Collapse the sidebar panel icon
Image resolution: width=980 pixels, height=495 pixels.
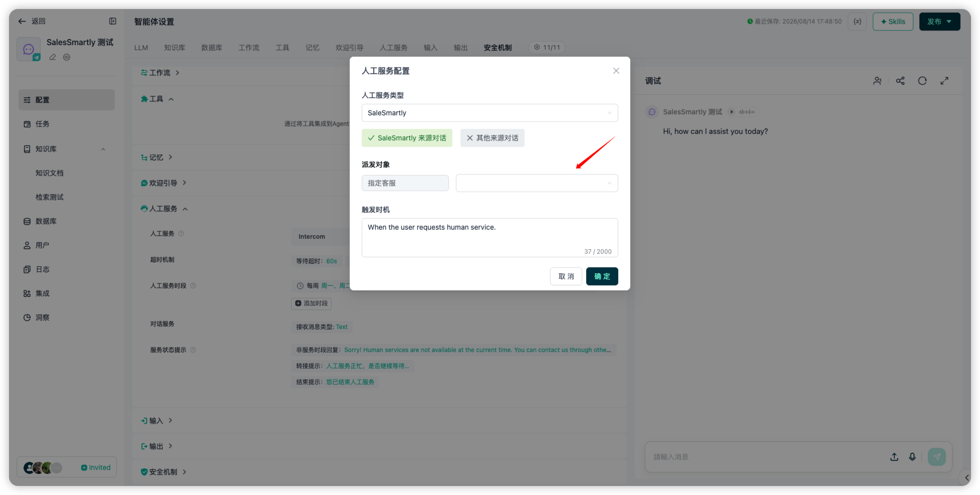tap(113, 21)
